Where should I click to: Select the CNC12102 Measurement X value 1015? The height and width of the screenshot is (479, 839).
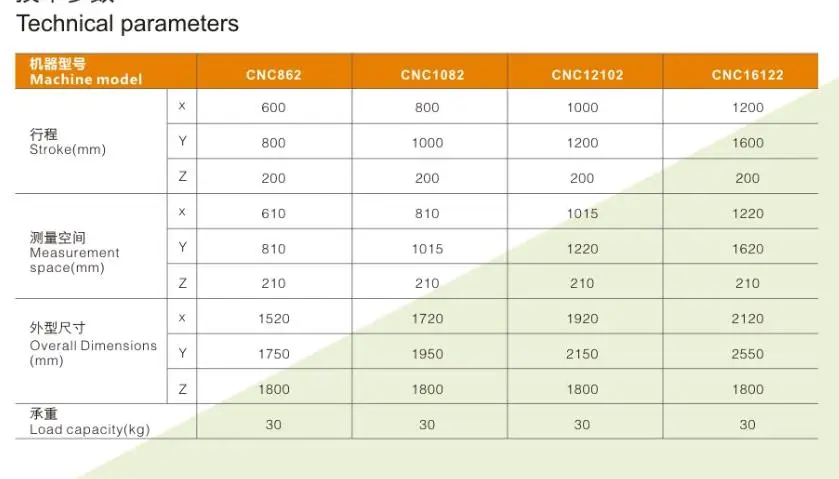582,214
